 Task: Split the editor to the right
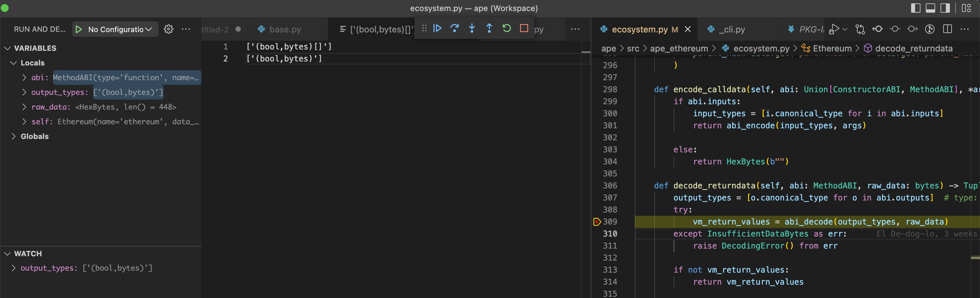[x=948, y=29]
